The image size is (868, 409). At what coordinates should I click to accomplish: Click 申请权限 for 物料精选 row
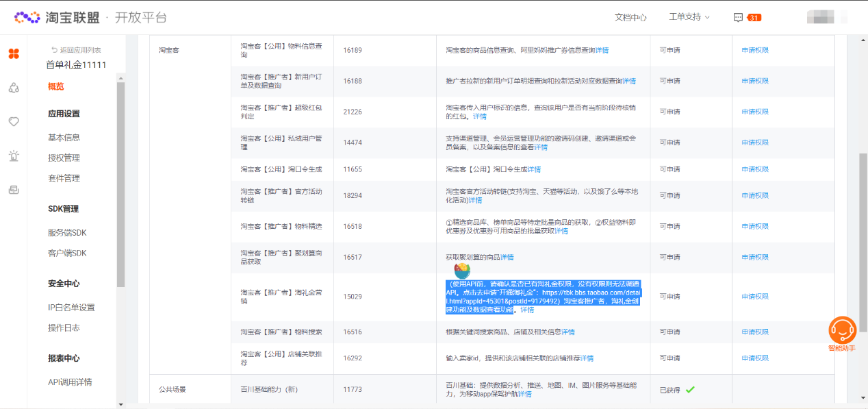tap(755, 226)
